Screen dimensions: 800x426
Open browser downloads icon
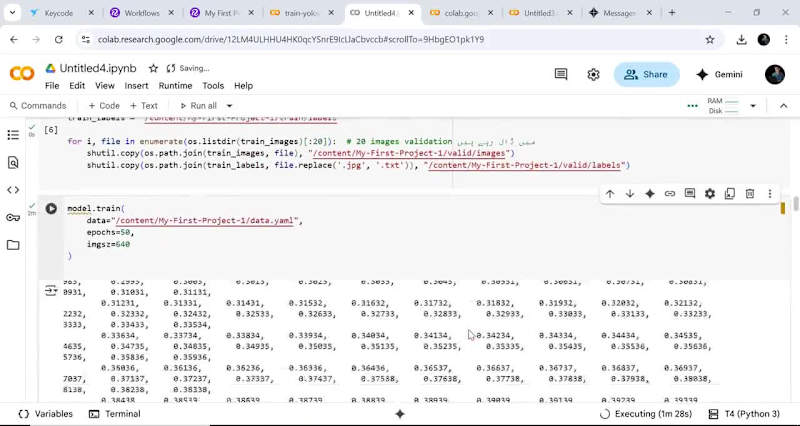tap(741, 39)
